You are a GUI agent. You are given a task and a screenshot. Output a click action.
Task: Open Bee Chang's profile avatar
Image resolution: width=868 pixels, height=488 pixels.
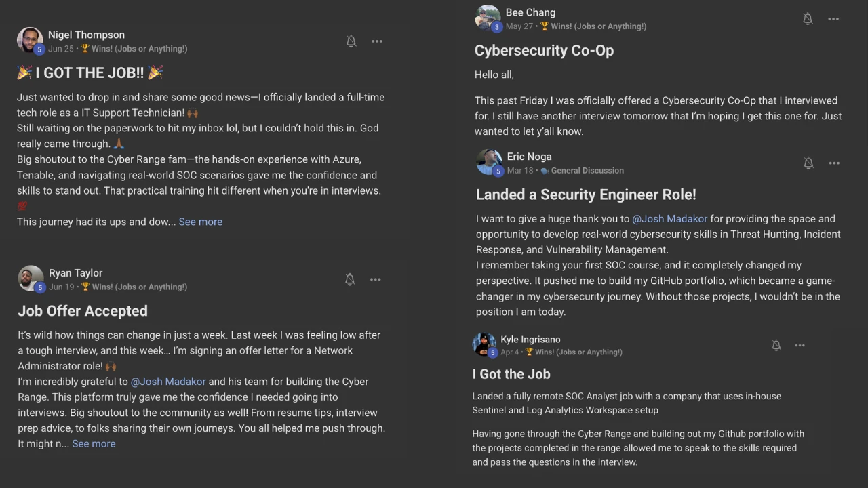click(x=488, y=18)
